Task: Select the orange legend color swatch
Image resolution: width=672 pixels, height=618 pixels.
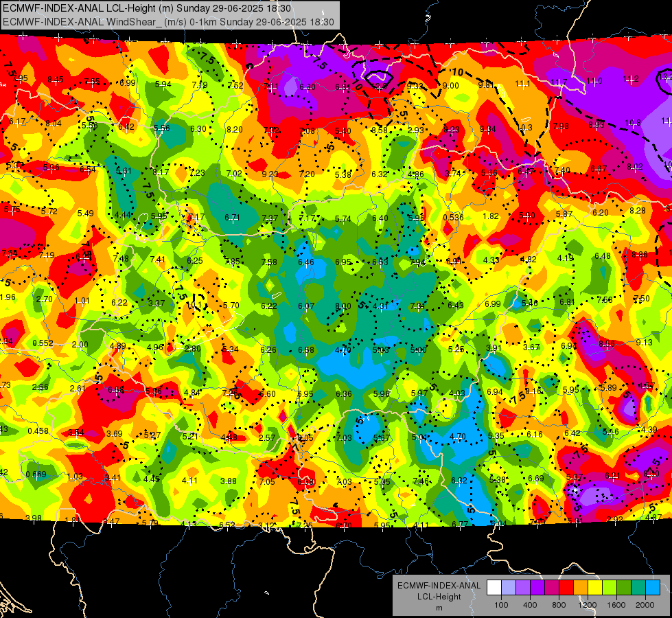Action: [581, 588]
